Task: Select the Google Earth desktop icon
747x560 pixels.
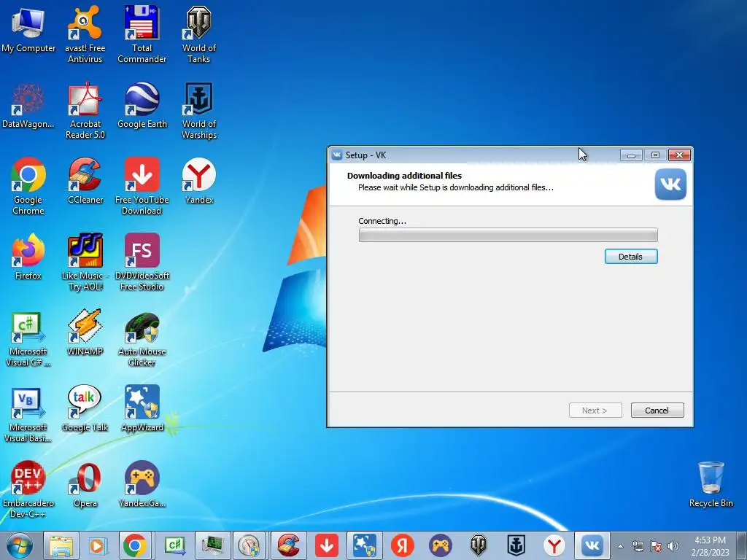Action: click(x=142, y=105)
